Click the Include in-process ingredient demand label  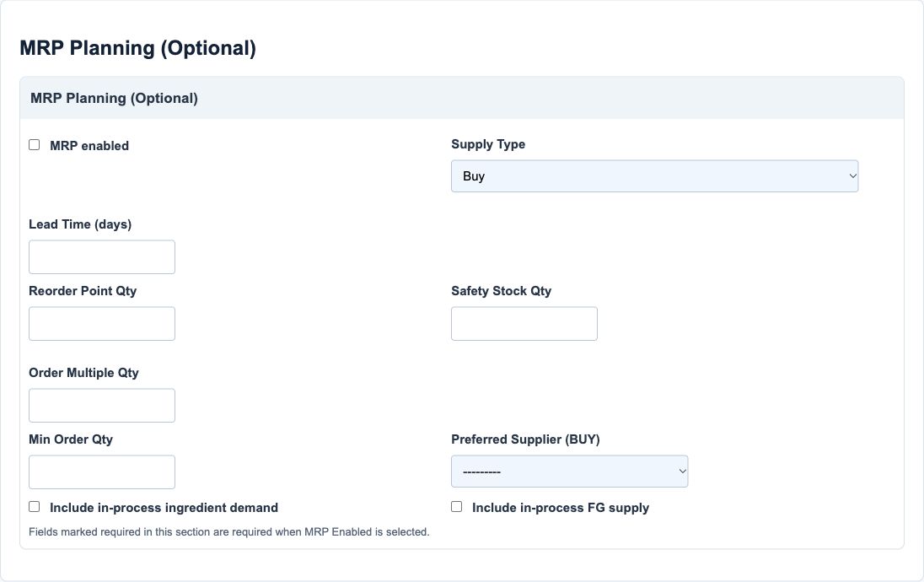click(x=164, y=508)
